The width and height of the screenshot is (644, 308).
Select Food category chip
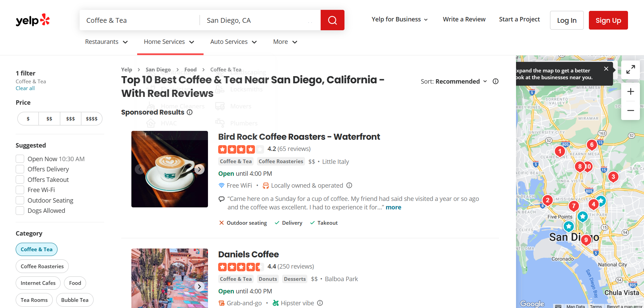[75, 283]
